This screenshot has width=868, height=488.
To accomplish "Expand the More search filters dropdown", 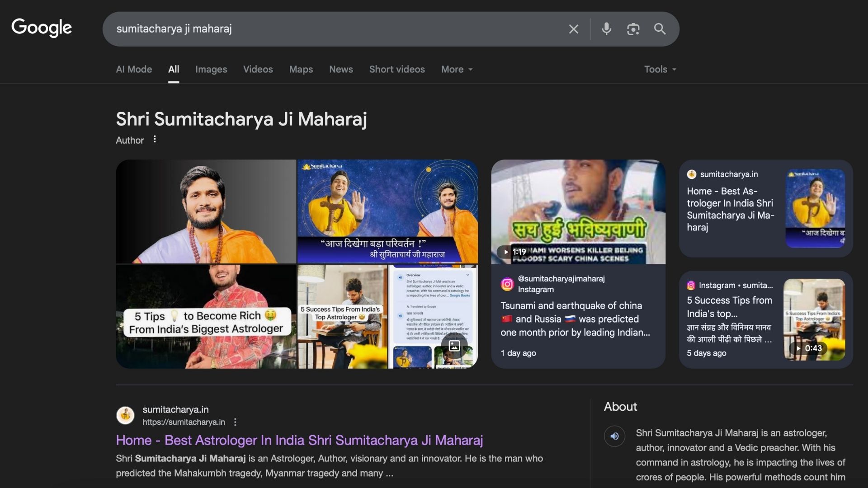I will point(457,69).
